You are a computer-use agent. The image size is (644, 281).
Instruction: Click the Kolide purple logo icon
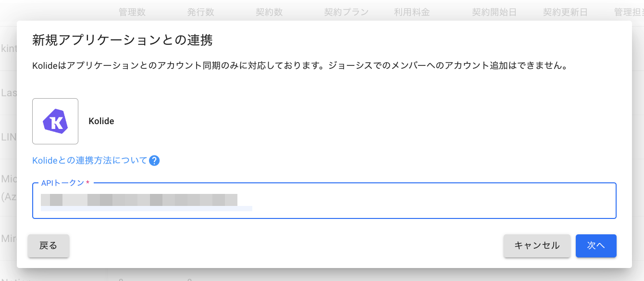55,121
